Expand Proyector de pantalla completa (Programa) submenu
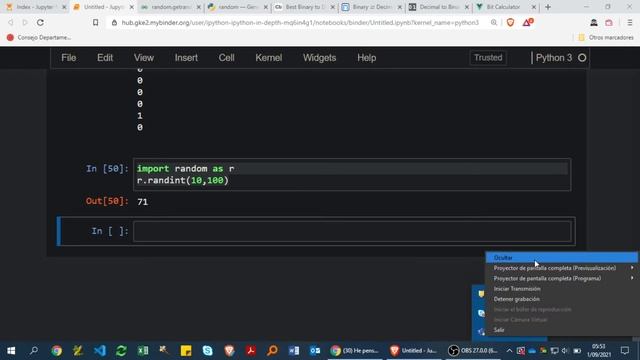This screenshot has height=360, width=640. (561, 278)
